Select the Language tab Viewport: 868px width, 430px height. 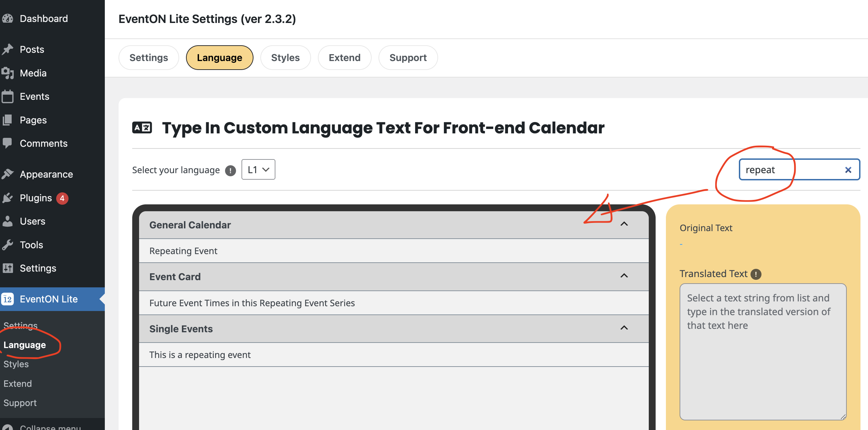tap(220, 58)
